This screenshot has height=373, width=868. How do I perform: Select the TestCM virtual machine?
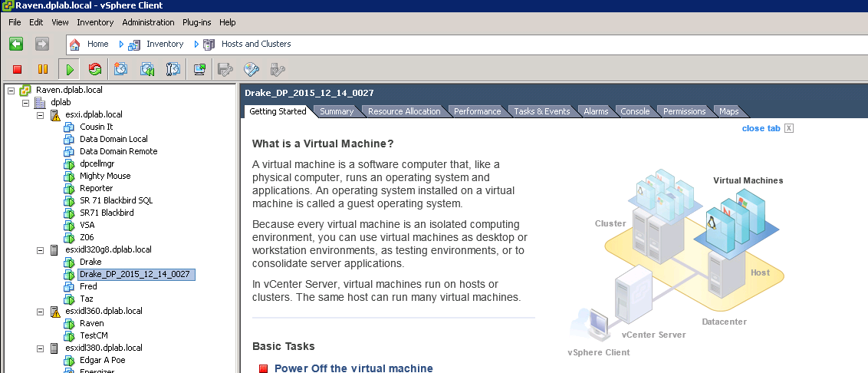pos(94,335)
